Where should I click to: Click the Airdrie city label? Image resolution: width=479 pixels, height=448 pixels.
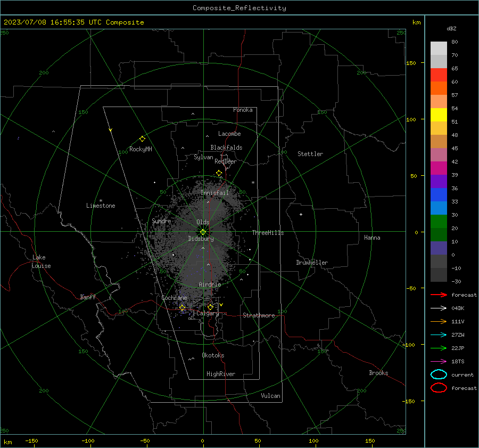pos(210,284)
